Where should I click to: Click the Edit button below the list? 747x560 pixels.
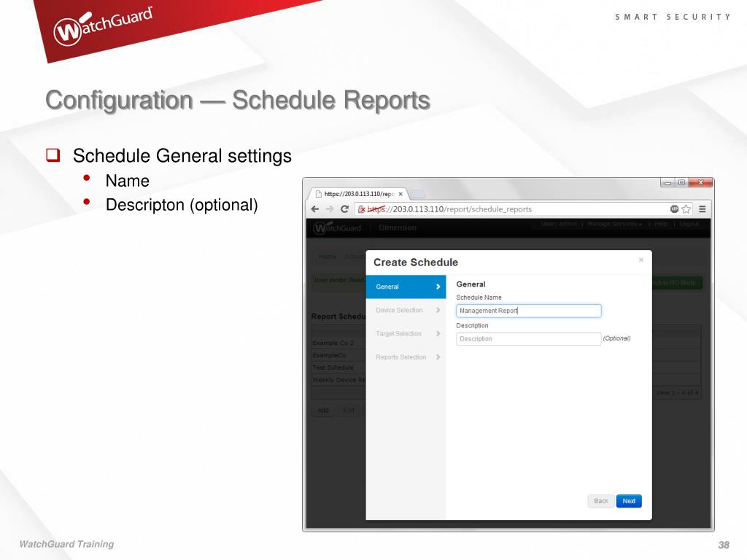[x=349, y=410]
